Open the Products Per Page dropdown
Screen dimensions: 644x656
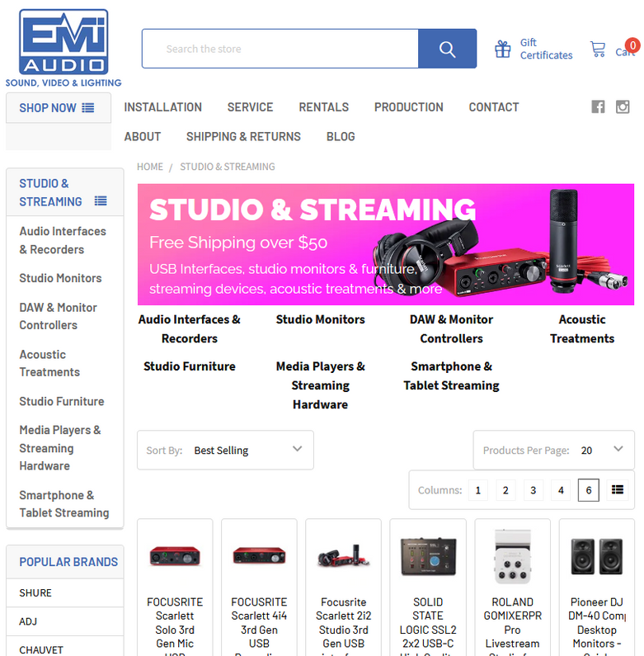(x=553, y=451)
